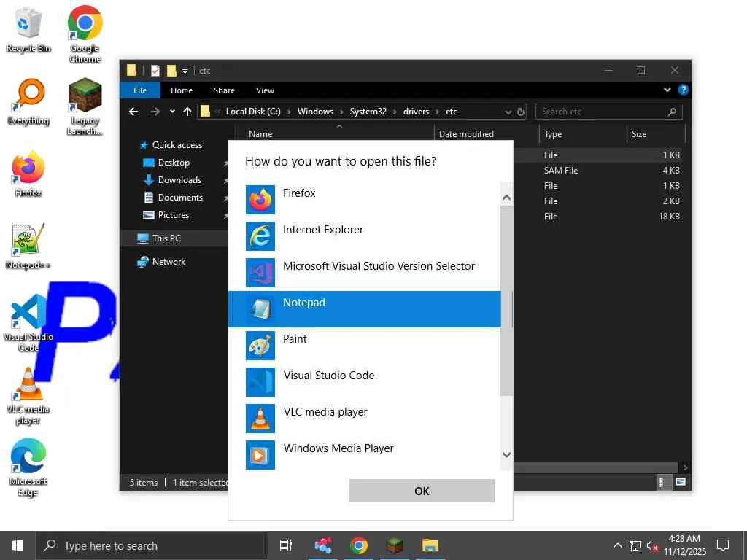Select Network in navigation pane
747x560 pixels.
(x=169, y=262)
